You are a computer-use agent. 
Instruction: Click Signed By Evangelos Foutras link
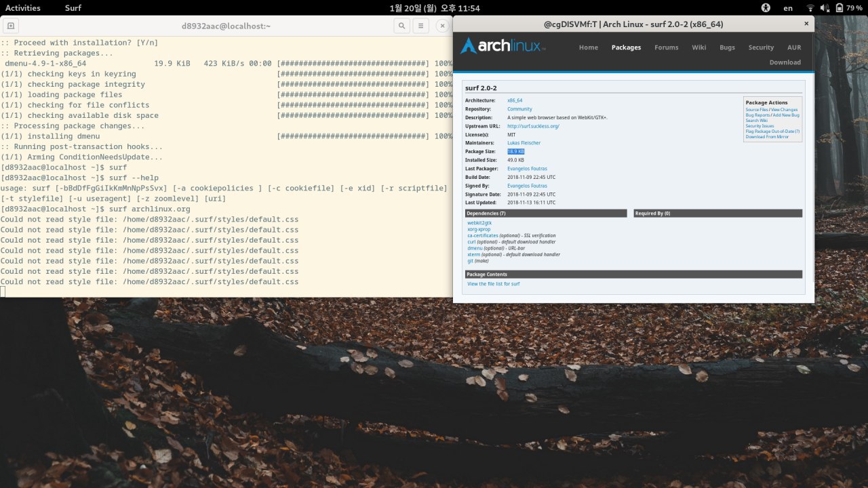[x=527, y=186]
